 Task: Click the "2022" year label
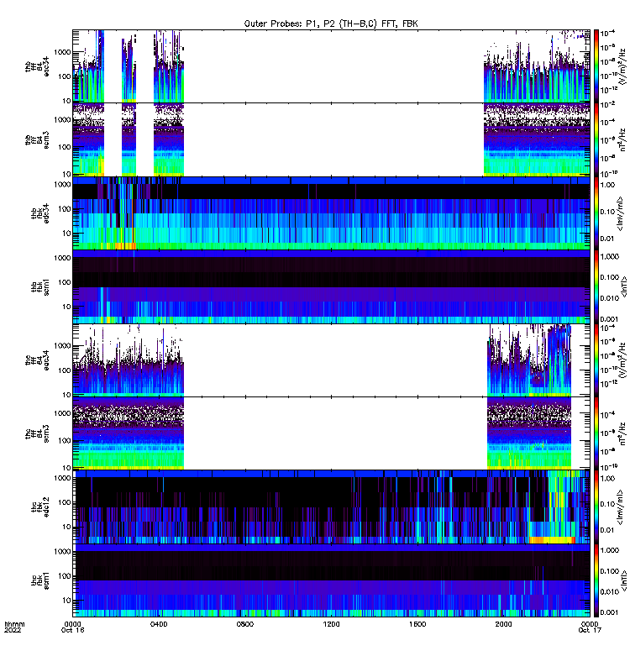13,630
